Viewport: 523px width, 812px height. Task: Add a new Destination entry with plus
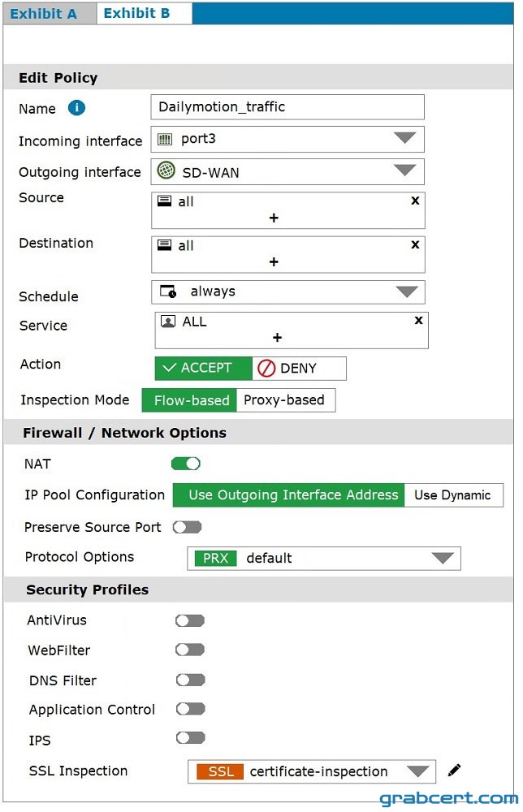click(x=274, y=262)
